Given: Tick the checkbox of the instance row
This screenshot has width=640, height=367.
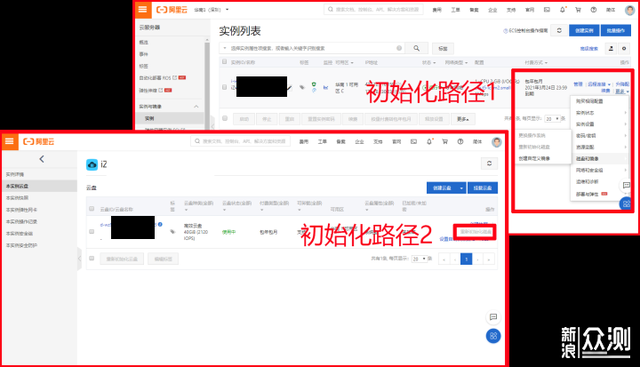Looking at the screenshot, I should 224,87.
